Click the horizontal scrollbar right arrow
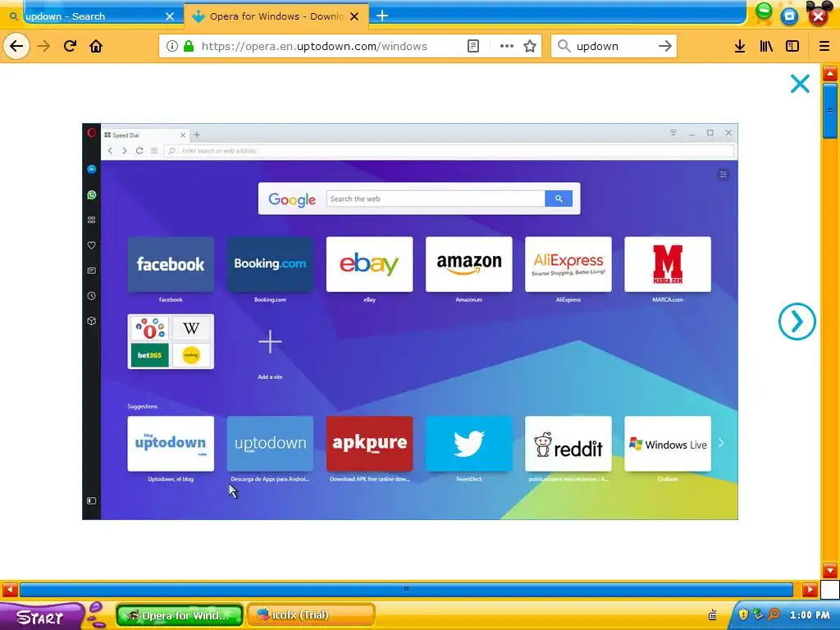Image resolution: width=840 pixels, height=630 pixels. tap(810, 590)
